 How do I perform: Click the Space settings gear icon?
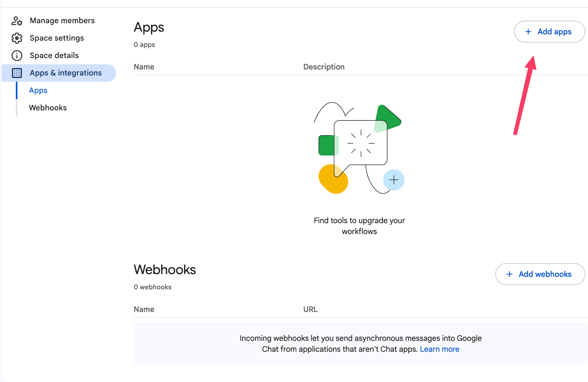pyautogui.click(x=17, y=38)
